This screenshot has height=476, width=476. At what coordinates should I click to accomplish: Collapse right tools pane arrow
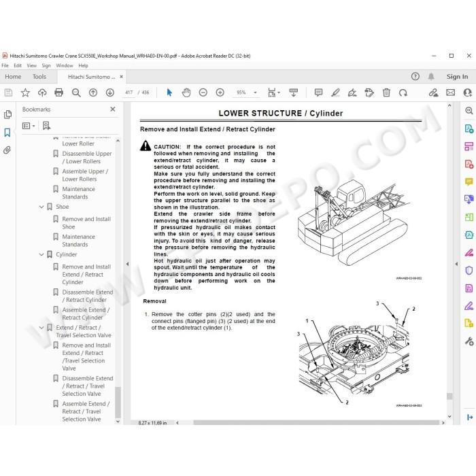click(456, 264)
